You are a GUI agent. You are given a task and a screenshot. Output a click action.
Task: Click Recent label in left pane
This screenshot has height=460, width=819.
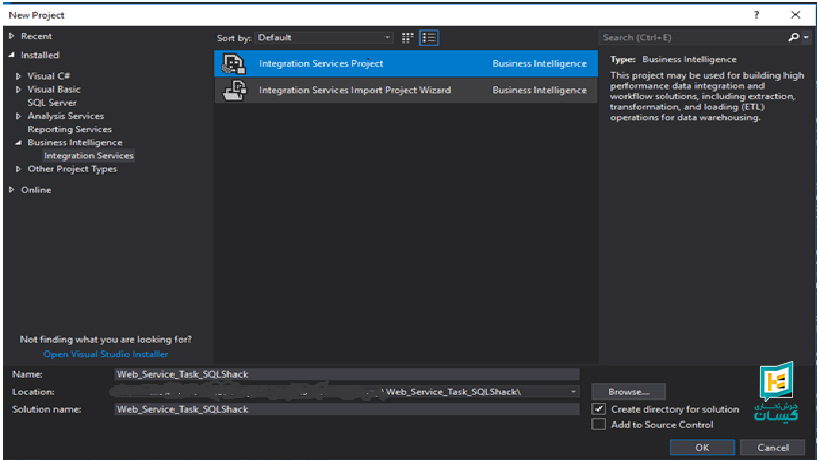click(x=37, y=36)
